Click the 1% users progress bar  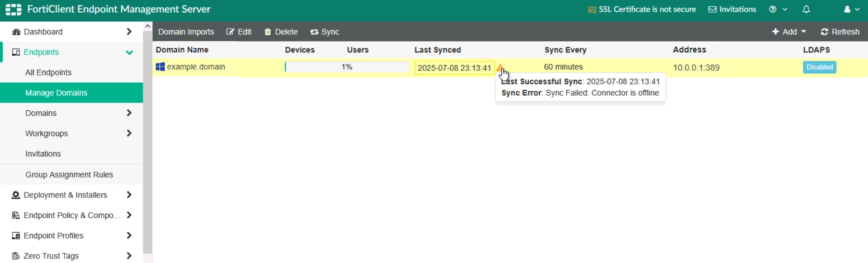pos(346,67)
